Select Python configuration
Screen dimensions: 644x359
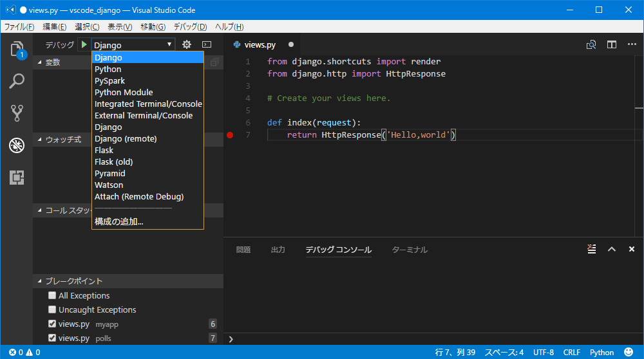tap(148, 69)
